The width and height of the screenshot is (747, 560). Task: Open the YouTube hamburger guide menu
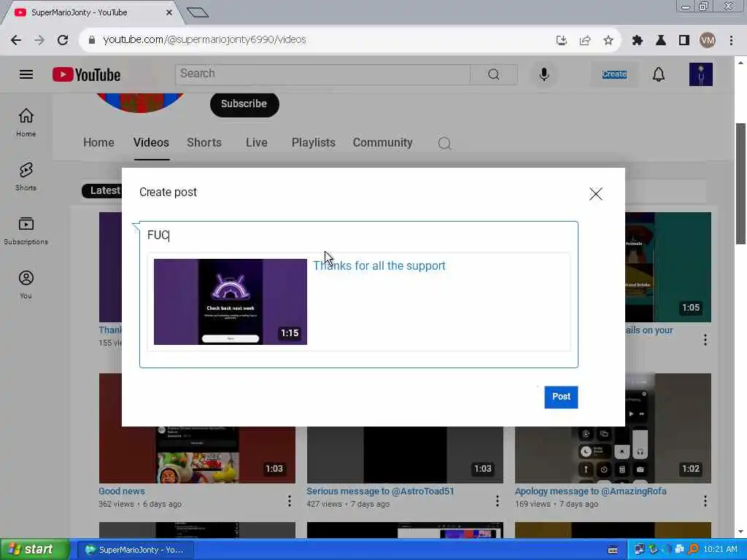click(x=26, y=75)
